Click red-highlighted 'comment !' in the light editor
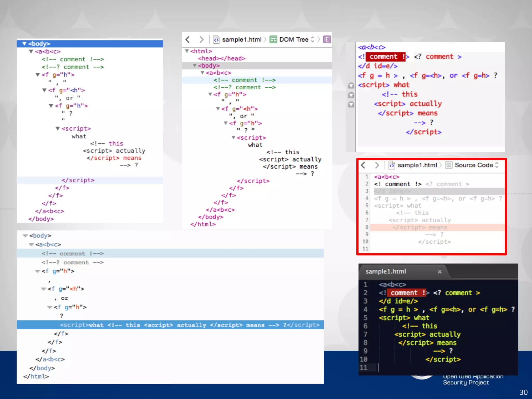532x399 pixels. [385, 57]
